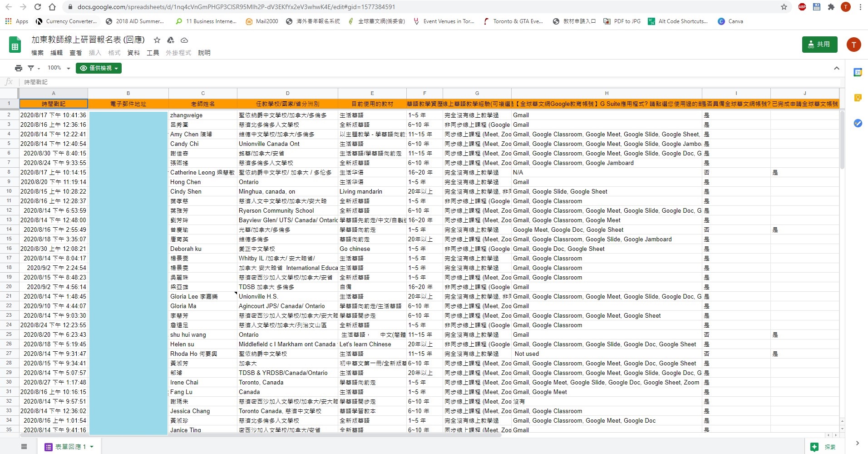Open the 資料 menu

click(x=133, y=53)
